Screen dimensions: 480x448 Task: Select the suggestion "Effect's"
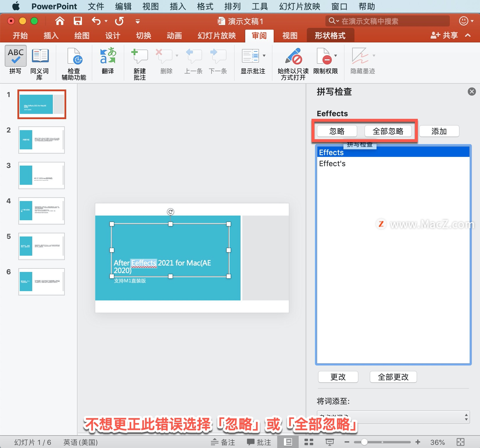pos(393,164)
